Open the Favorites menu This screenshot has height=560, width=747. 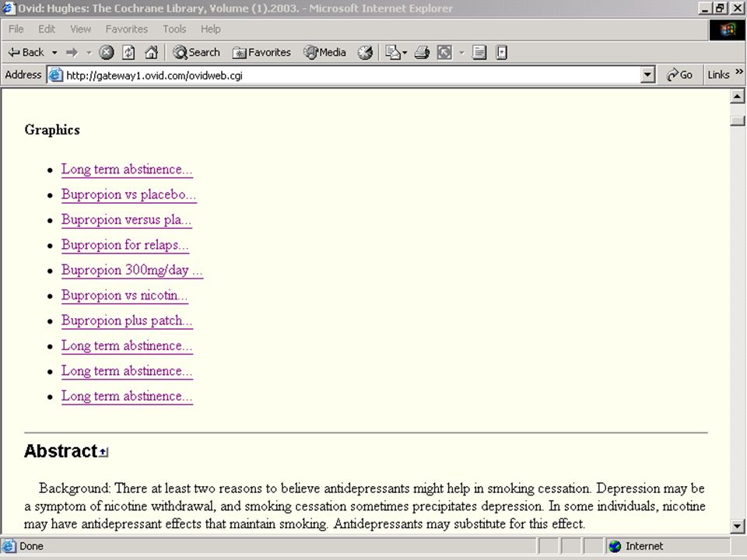click(x=127, y=29)
